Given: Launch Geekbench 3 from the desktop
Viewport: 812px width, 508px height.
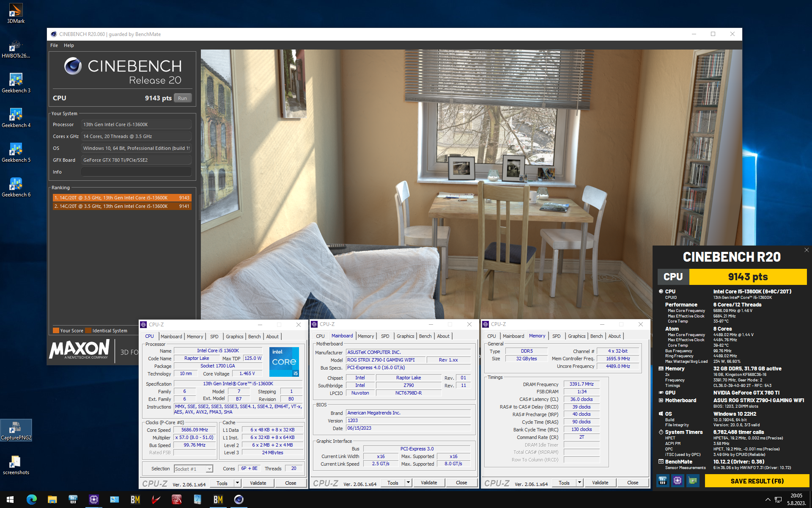Looking at the screenshot, I should point(16,83).
